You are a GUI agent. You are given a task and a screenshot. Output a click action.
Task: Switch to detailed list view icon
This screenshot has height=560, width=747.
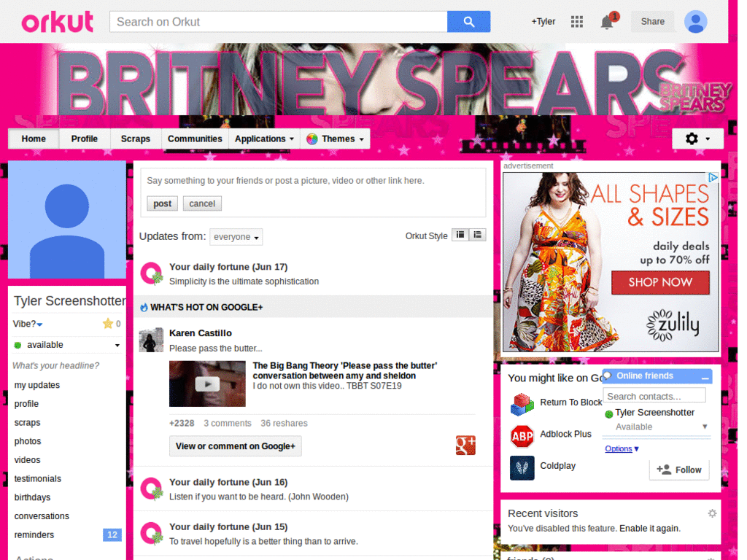(477, 235)
